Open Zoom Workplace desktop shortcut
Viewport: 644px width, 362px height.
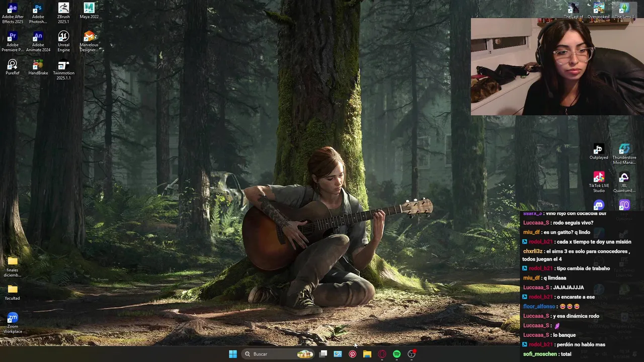click(x=13, y=323)
